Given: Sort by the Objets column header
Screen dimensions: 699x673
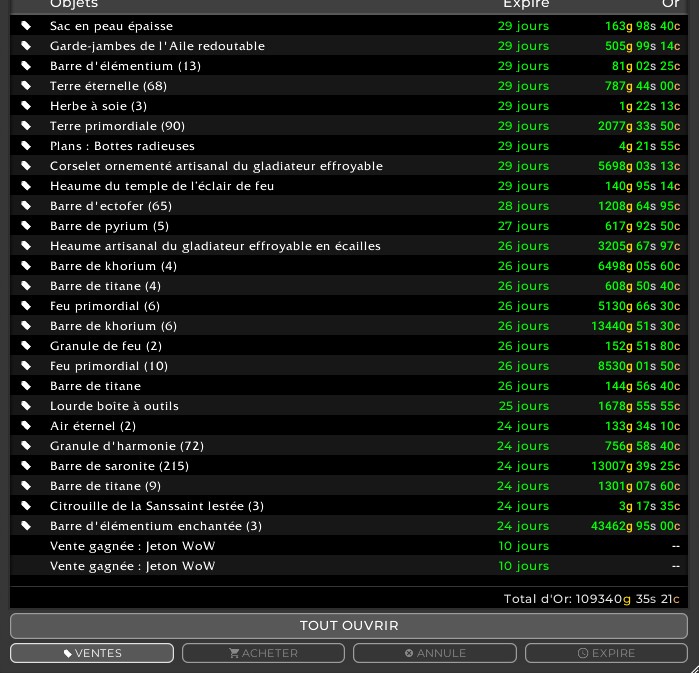Looking at the screenshot, I should (x=74, y=4).
